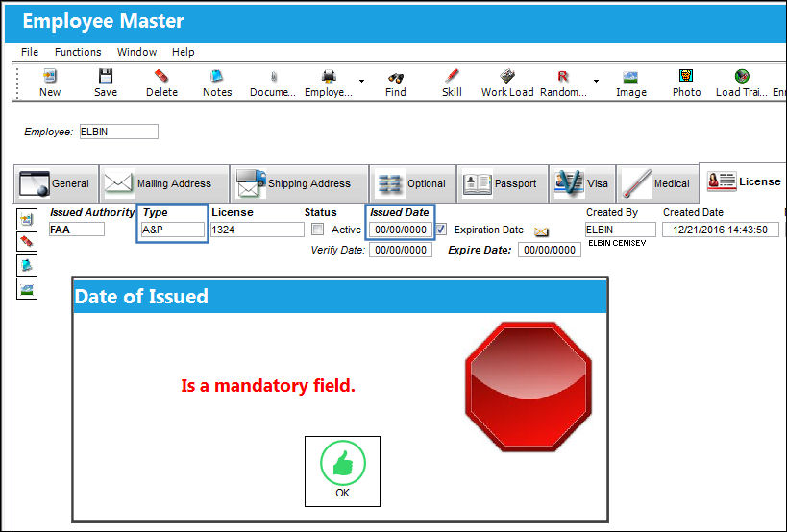Click the image side icon in License tab
The height and width of the screenshot is (532, 787).
pos(27,289)
